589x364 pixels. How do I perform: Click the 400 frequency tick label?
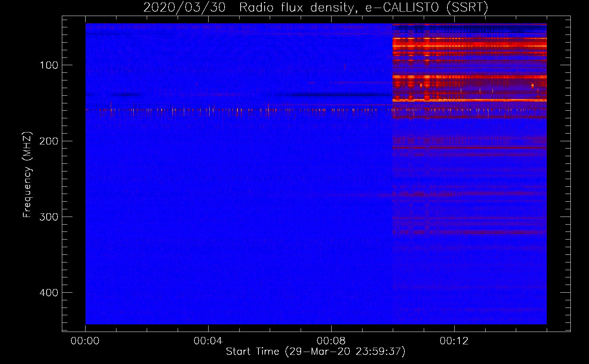(x=49, y=292)
